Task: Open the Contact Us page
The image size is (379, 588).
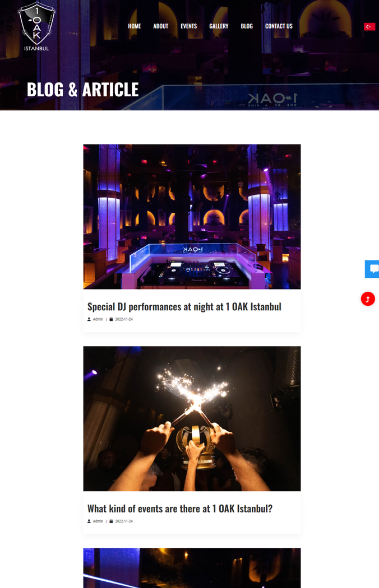Action: coord(279,26)
